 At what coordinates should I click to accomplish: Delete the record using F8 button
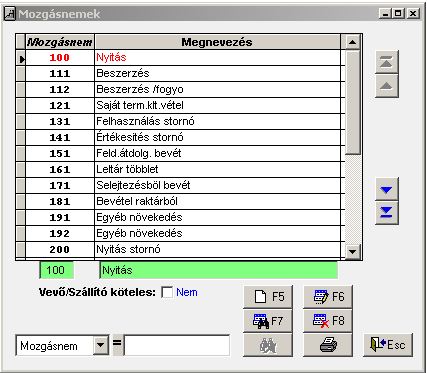click(328, 321)
